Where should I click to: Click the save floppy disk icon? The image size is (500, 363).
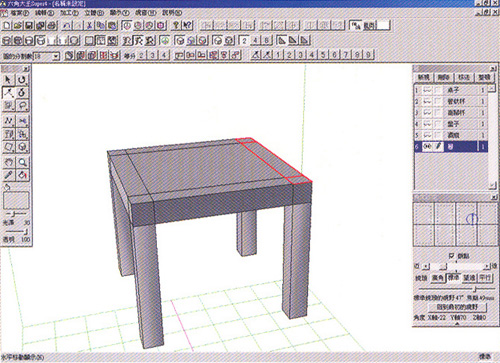[x=29, y=25]
